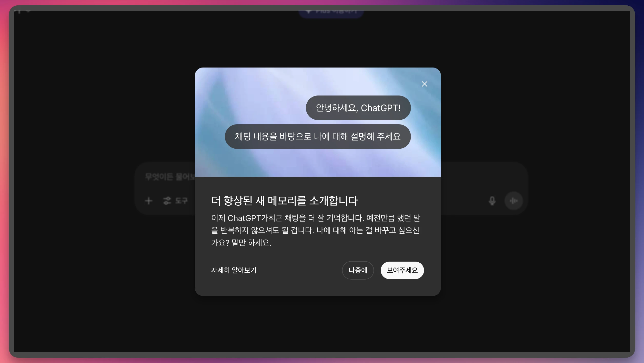Click the 보여주세요 button
644x363 pixels.
(x=402, y=270)
